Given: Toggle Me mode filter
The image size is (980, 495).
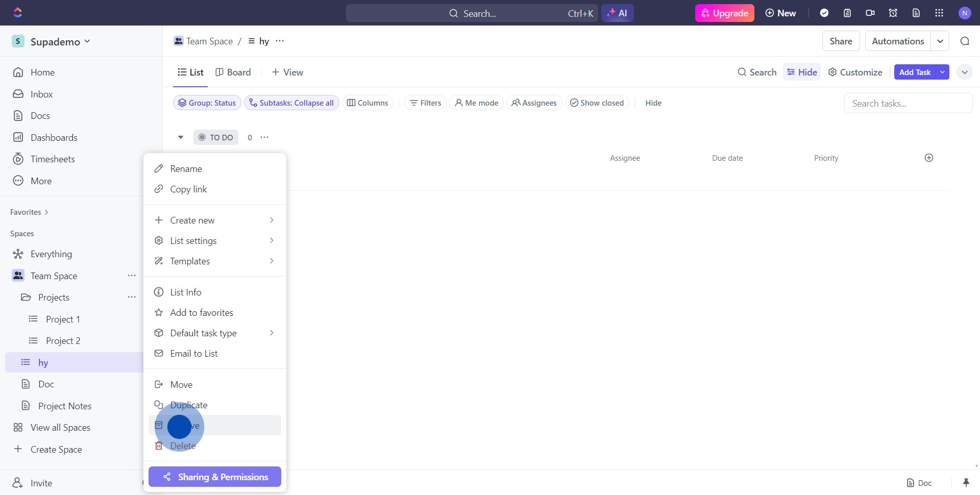Looking at the screenshot, I should (477, 103).
